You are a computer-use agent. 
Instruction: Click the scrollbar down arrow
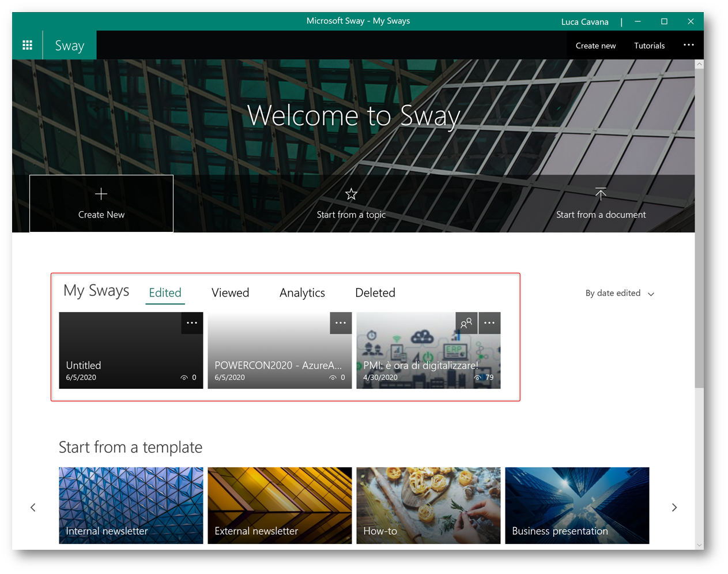(699, 545)
